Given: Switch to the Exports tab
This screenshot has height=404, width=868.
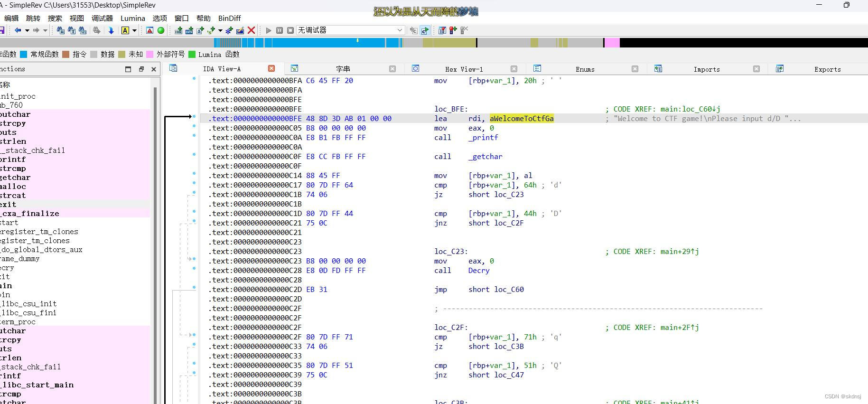Looking at the screenshot, I should click(828, 69).
